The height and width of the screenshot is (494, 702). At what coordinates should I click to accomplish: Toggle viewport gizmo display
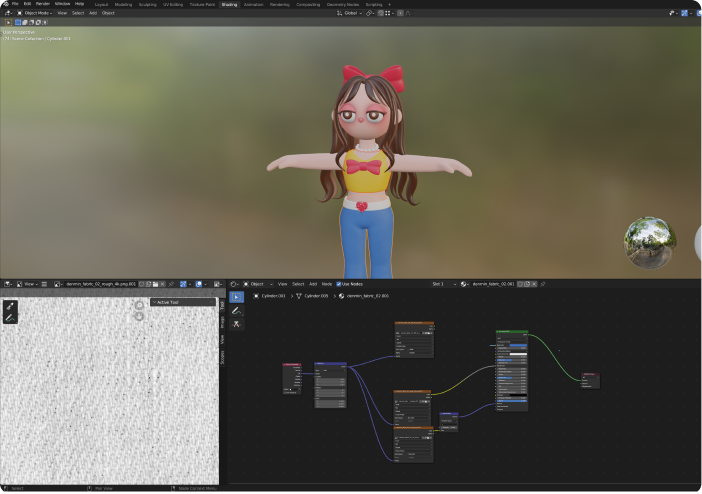pos(684,13)
